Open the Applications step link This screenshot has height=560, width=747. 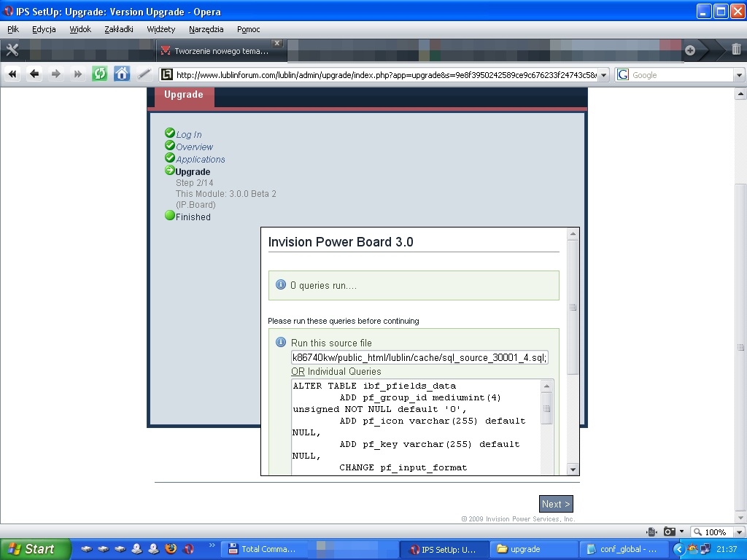pos(200,160)
